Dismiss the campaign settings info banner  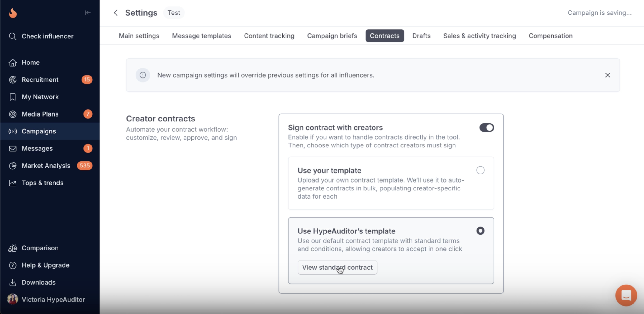point(607,75)
